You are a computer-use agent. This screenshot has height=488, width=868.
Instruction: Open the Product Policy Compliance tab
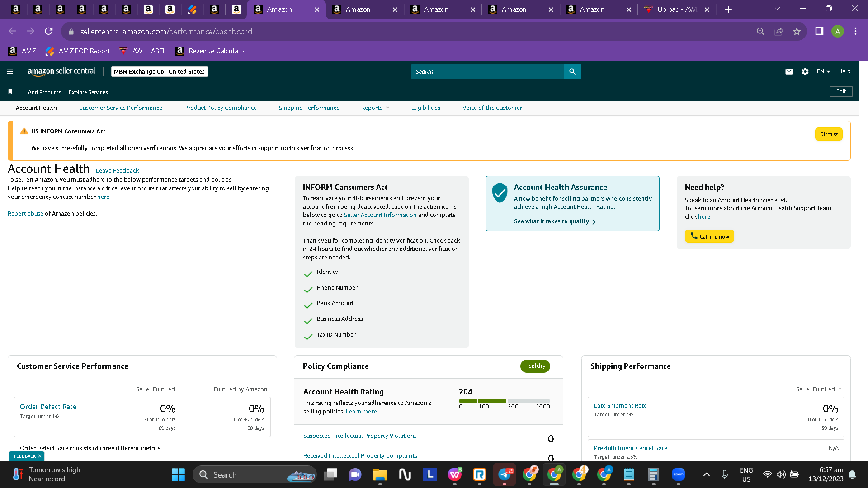(220, 108)
